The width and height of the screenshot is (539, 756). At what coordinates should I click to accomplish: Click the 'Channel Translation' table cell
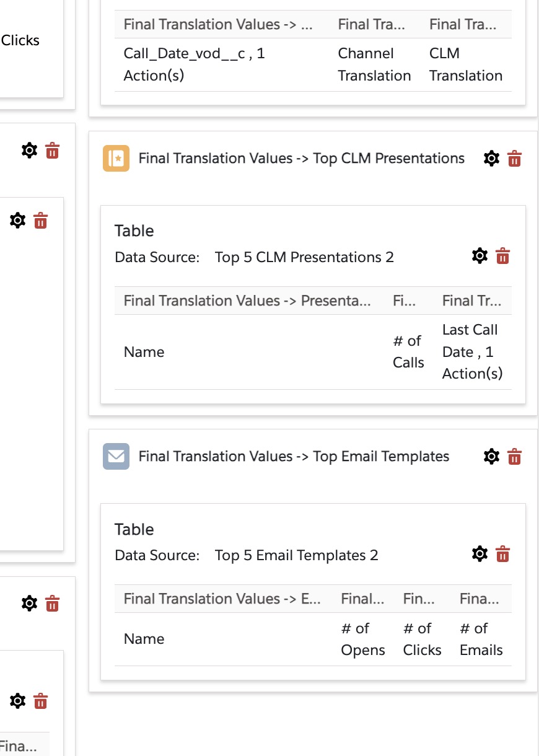pos(374,64)
